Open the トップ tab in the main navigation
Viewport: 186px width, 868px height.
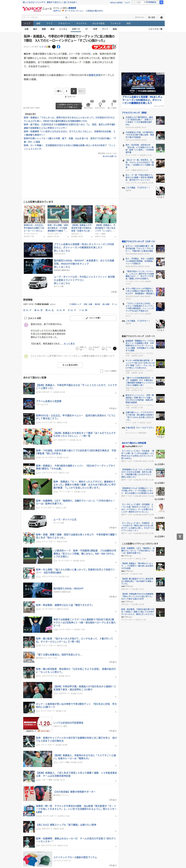27,24
